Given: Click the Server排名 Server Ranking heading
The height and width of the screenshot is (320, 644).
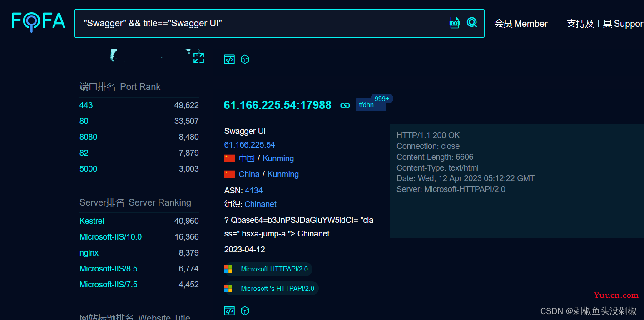Looking at the screenshot, I should [135, 202].
